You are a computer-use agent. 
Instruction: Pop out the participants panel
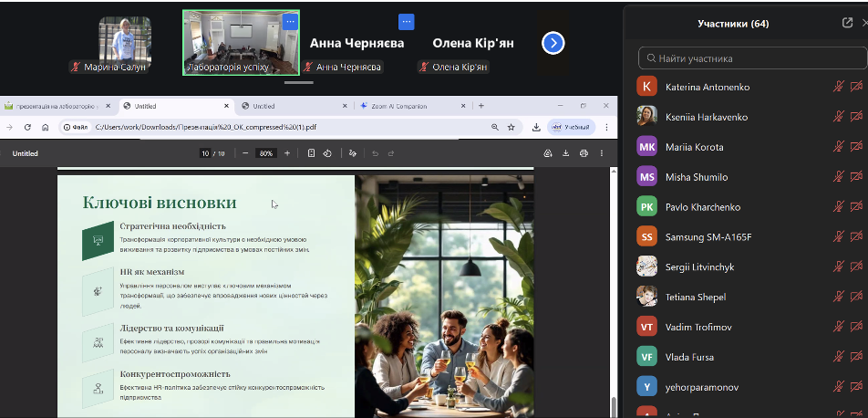[847, 24]
